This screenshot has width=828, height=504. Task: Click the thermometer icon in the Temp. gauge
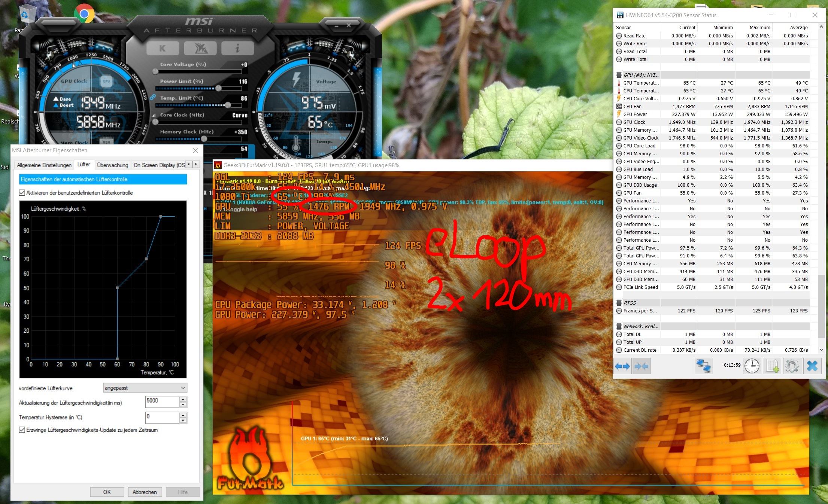296,144
